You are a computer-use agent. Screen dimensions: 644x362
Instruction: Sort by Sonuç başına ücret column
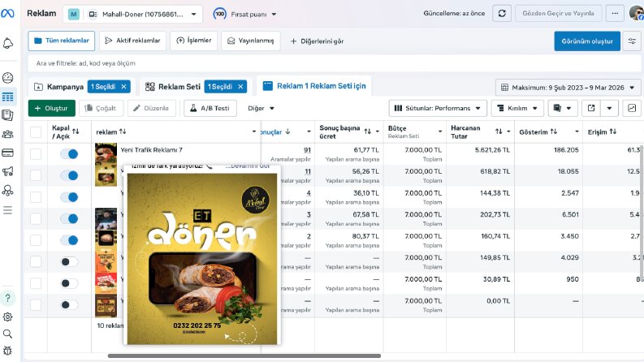point(367,131)
